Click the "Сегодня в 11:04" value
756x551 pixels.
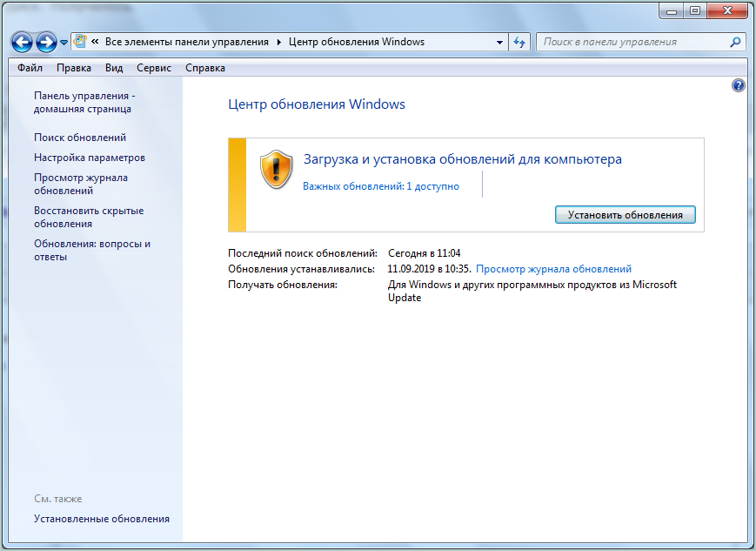tap(425, 252)
